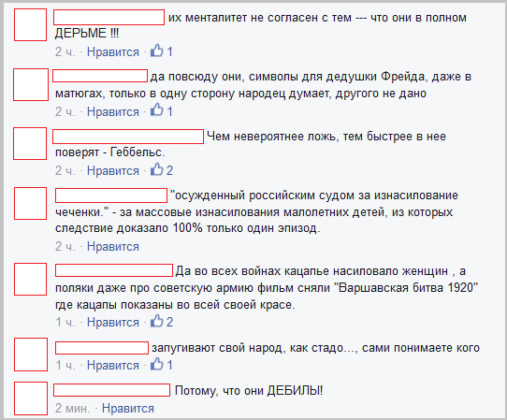Image resolution: width=507 pixels, height=420 pixels.
Task: Open likes thumb icon under the 'Варшавская битва 1920' comment
Action: [157, 321]
